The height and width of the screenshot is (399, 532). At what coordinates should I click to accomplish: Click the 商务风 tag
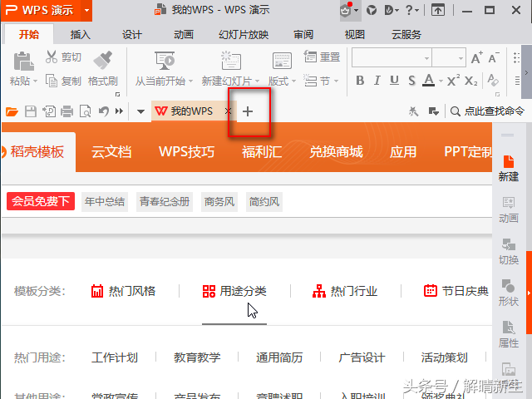pyautogui.click(x=219, y=201)
